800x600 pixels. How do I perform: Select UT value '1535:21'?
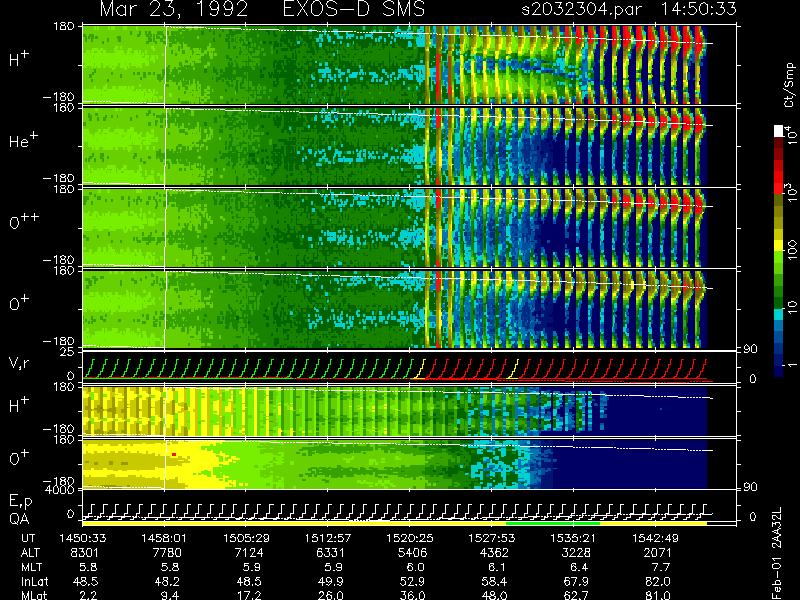coord(573,538)
